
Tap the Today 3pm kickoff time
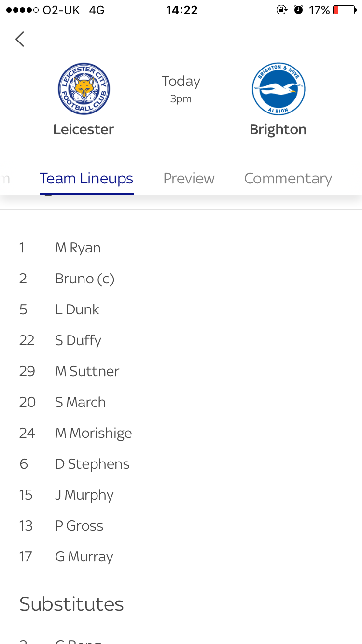point(181,89)
